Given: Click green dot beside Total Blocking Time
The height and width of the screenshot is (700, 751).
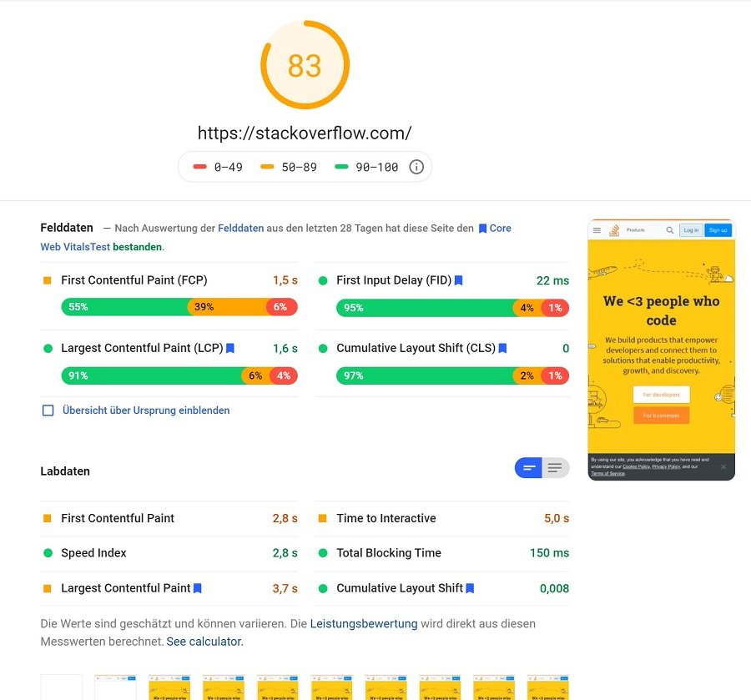Looking at the screenshot, I should (323, 553).
